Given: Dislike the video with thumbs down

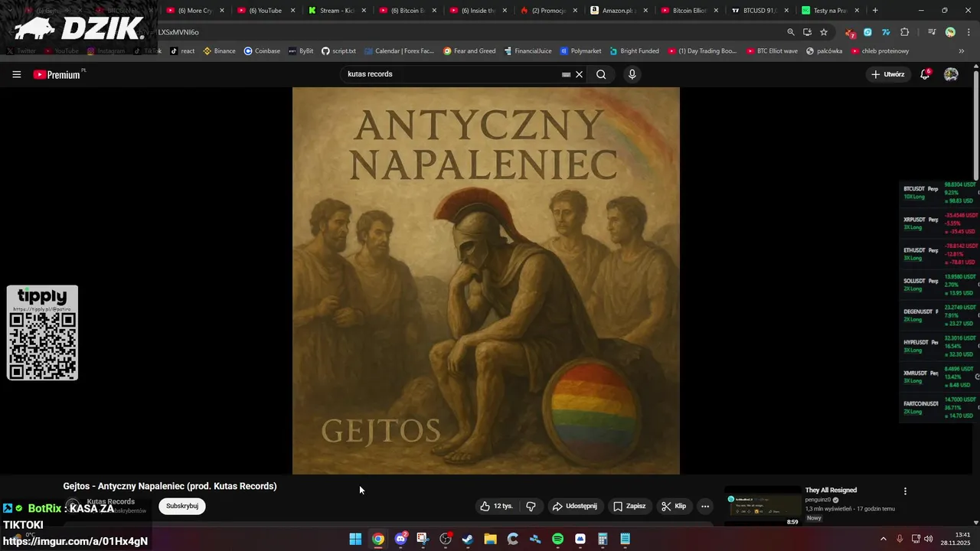Looking at the screenshot, I should (531, 506).
